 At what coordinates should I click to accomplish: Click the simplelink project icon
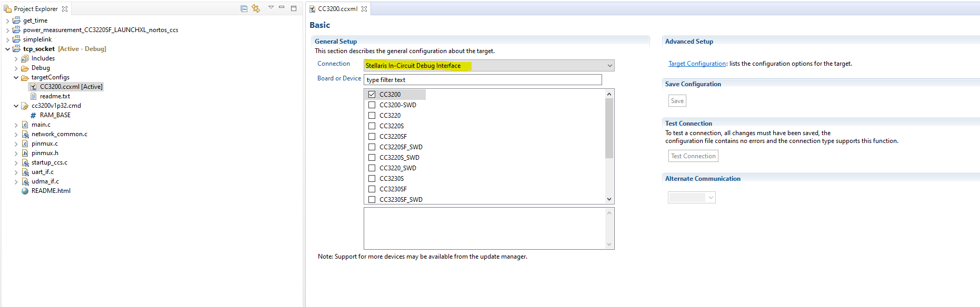[16, 39]
